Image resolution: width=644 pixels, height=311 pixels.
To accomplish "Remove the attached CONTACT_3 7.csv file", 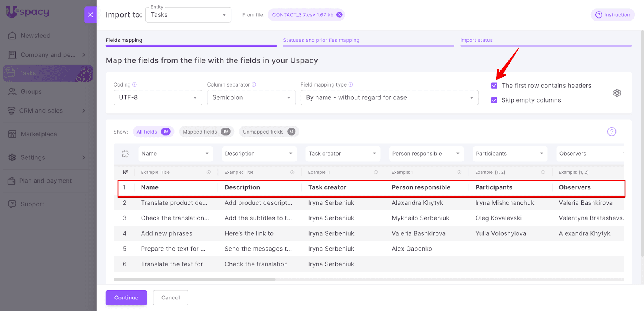I will point(339,15).
